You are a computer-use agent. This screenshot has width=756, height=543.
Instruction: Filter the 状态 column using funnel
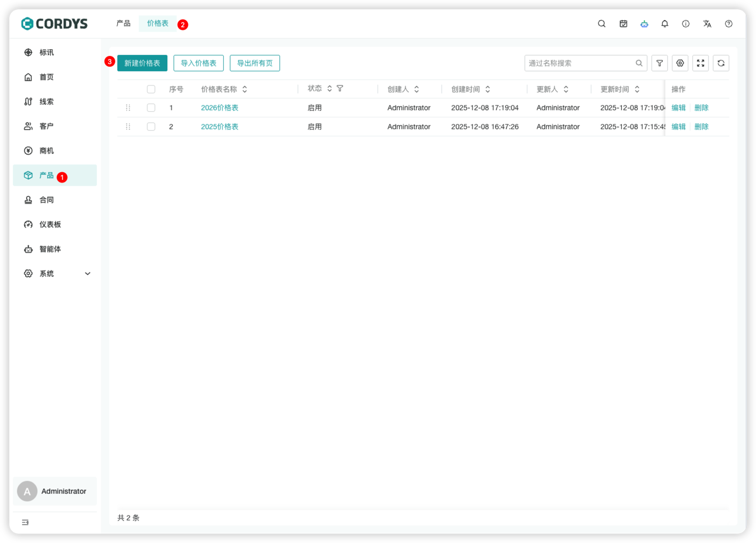340,89
